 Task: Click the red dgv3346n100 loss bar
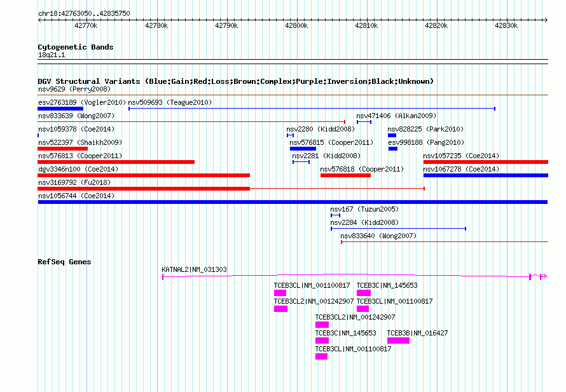coord(144,175)
